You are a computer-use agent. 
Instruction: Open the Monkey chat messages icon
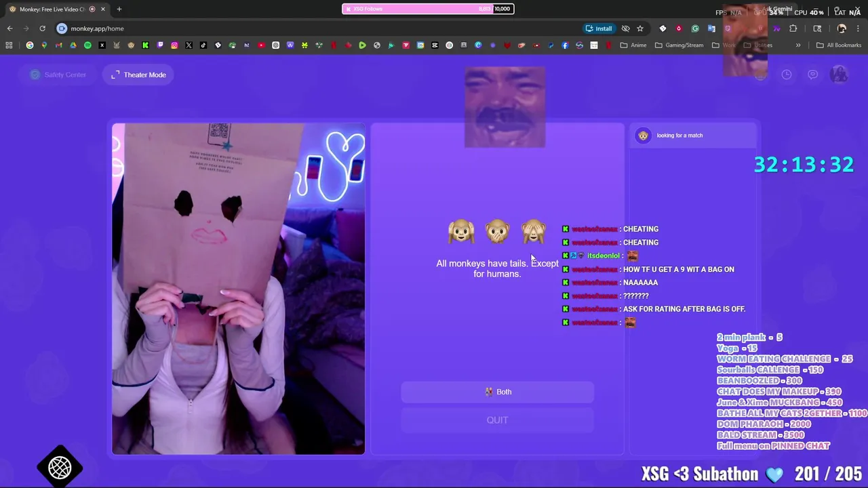pos(812,75)
